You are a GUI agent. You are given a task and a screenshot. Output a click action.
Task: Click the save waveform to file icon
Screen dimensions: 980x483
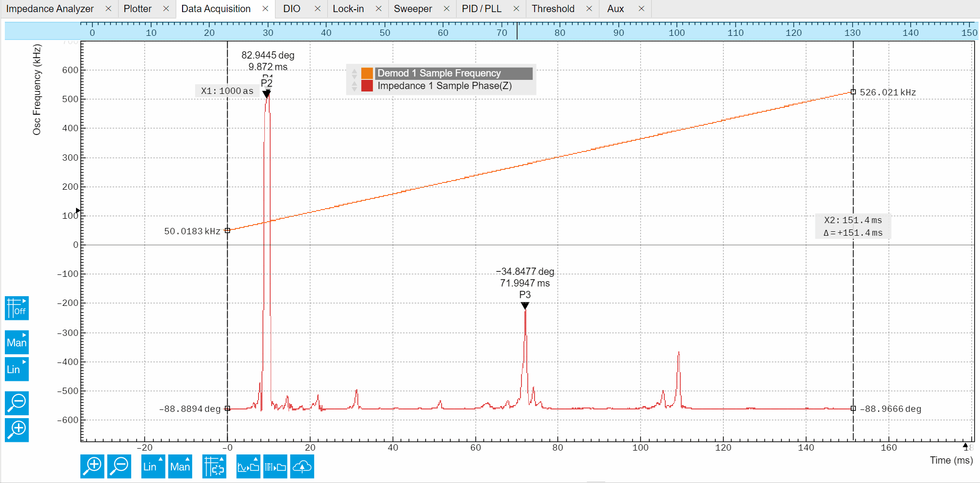point(248,466)
